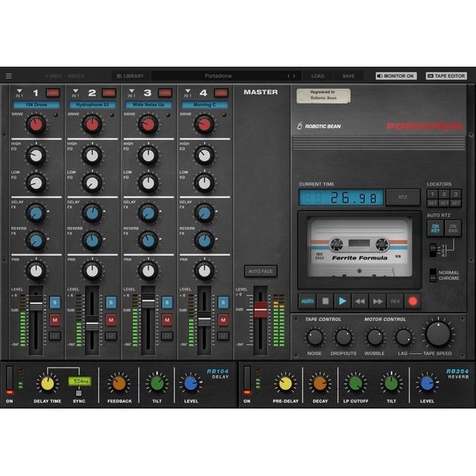
Task: Open the TAPE EDITOR
Action: (x=446, y=76)
